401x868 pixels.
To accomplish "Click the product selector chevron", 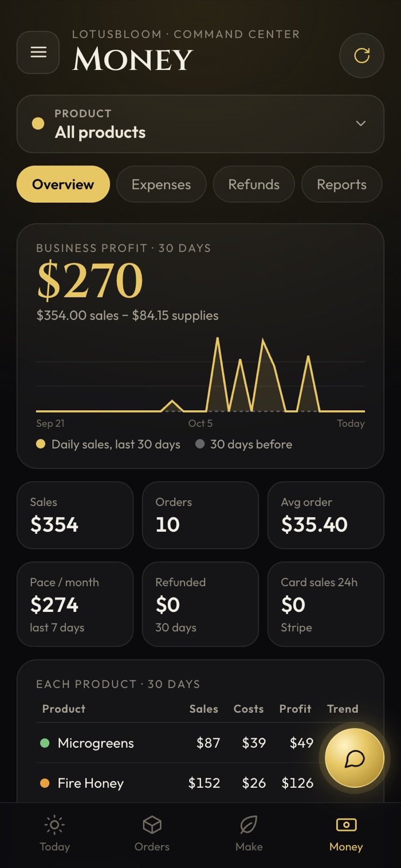I will (361, 124).
